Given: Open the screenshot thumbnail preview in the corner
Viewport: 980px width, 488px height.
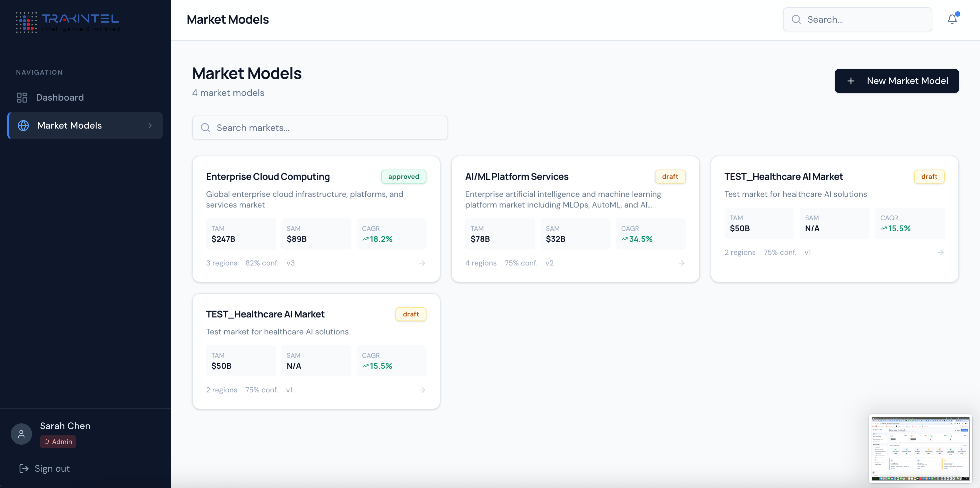Looking at the screenshot, I should click(920, 449).
